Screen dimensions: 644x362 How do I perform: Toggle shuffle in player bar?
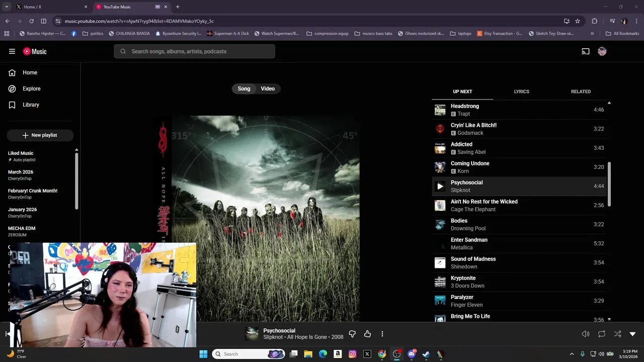tap(617, 334)
